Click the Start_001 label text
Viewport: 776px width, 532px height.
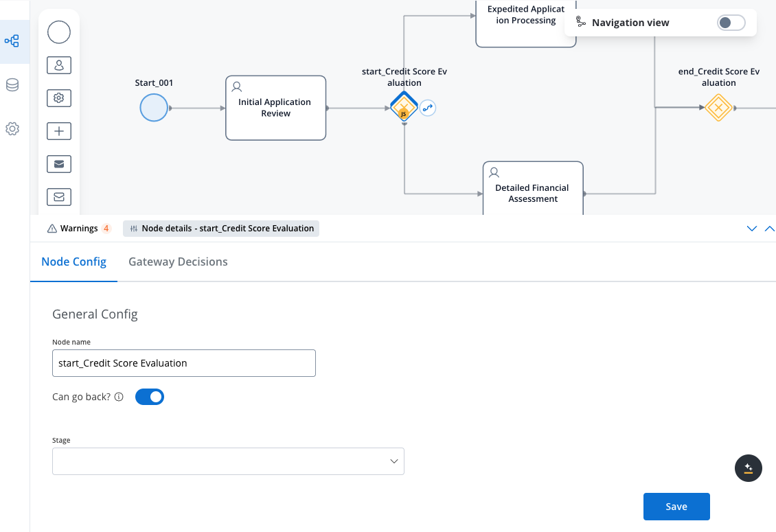tap(154, 82)
